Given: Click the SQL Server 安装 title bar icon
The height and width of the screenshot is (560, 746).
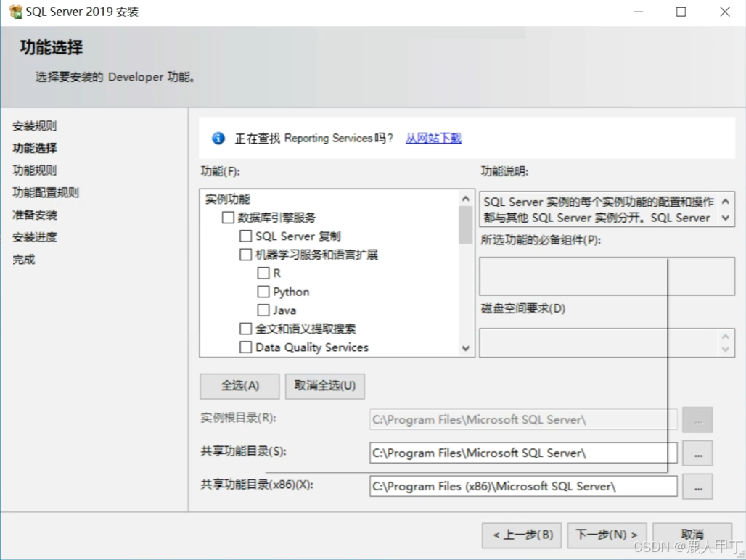Looking at the screenshot, I should pyautogui.click(x=15, y=11).
